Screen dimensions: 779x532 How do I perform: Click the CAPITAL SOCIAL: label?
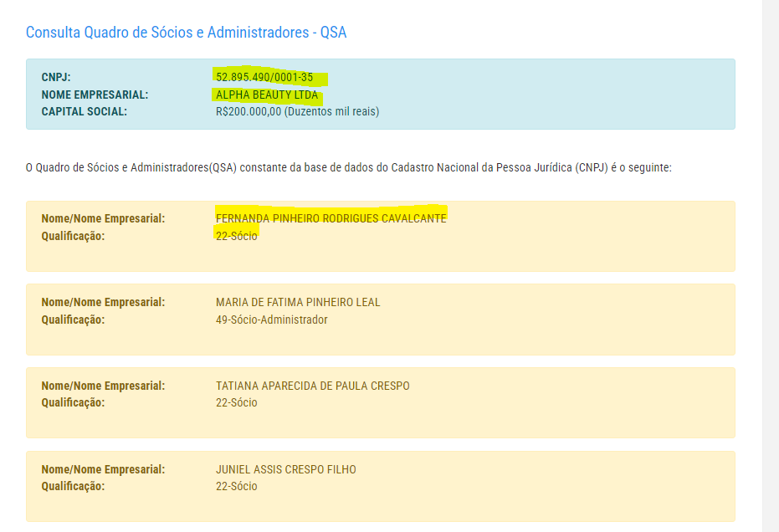point(84,111)
